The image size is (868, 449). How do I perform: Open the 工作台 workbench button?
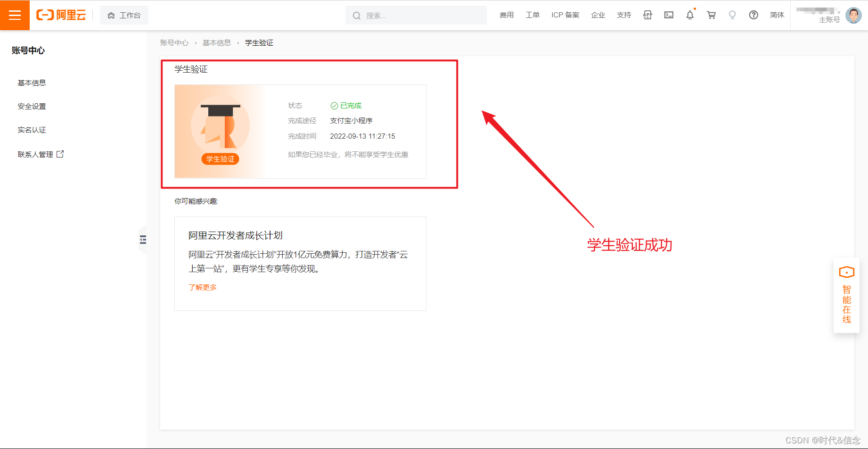click(124, 15)
